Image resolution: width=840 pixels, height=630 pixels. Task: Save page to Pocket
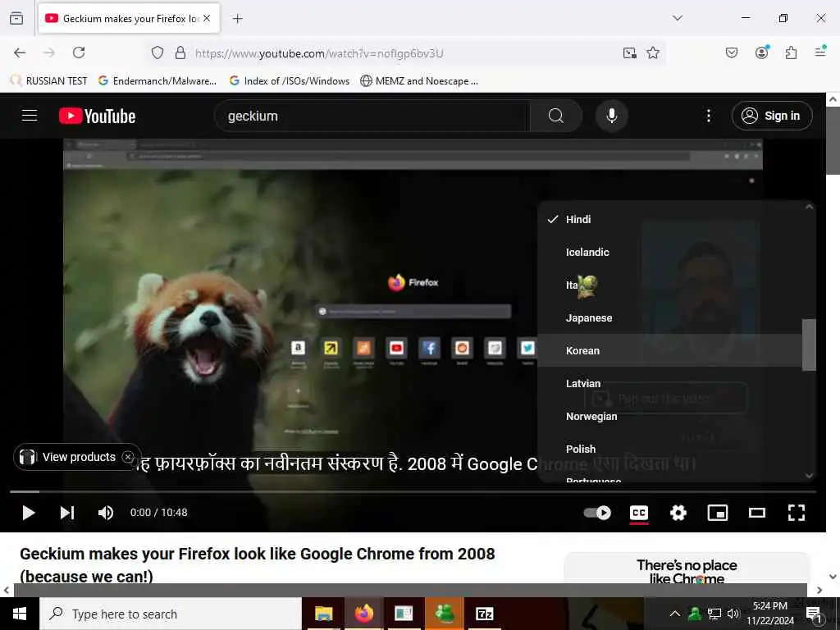coord(731,52)
